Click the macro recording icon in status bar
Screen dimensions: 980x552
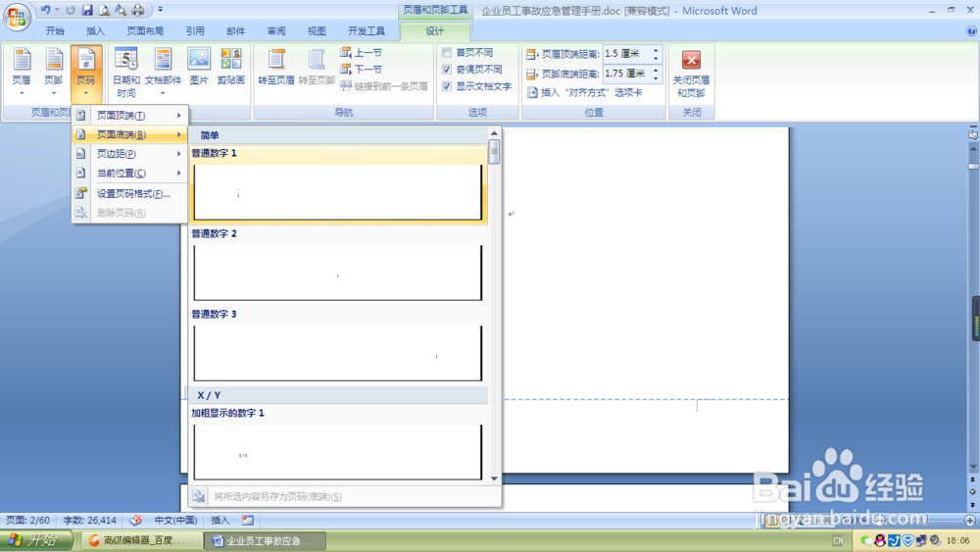point(248,520)
